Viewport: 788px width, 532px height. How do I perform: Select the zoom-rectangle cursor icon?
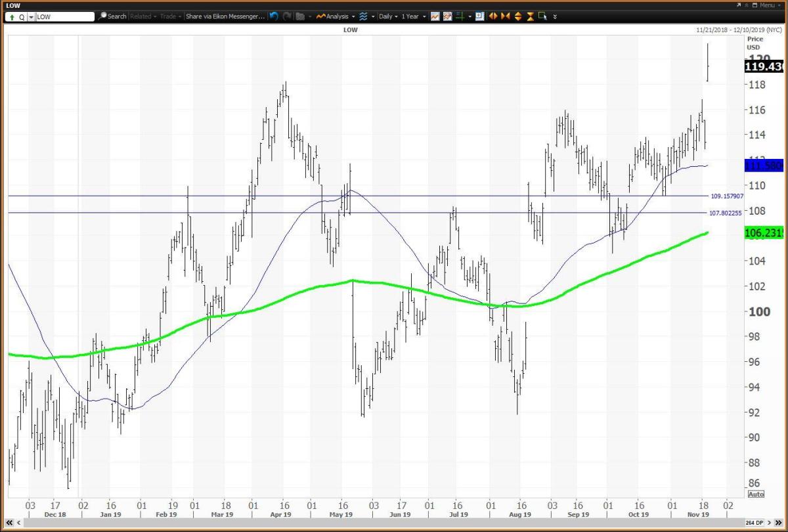point(543,16)
